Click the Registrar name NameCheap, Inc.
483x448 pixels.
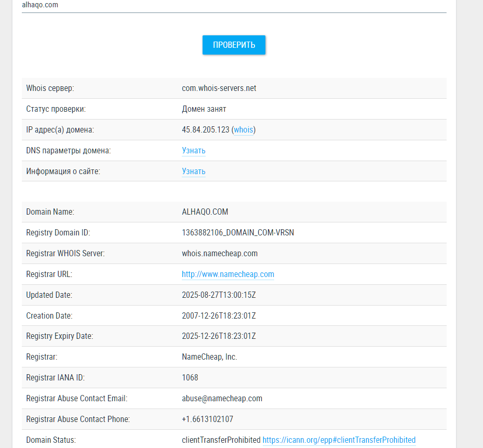(x=209, y=357)
